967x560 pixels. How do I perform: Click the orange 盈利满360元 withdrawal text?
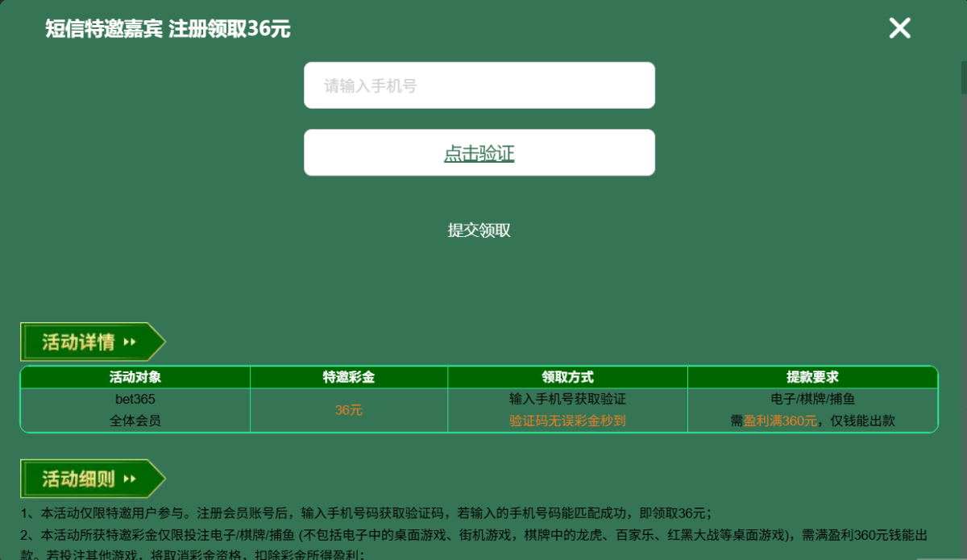[x=780, y=421]
